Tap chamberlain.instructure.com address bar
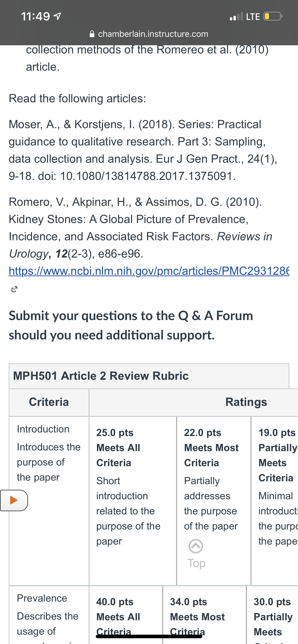The image size is (298, 644). point(149,34)
